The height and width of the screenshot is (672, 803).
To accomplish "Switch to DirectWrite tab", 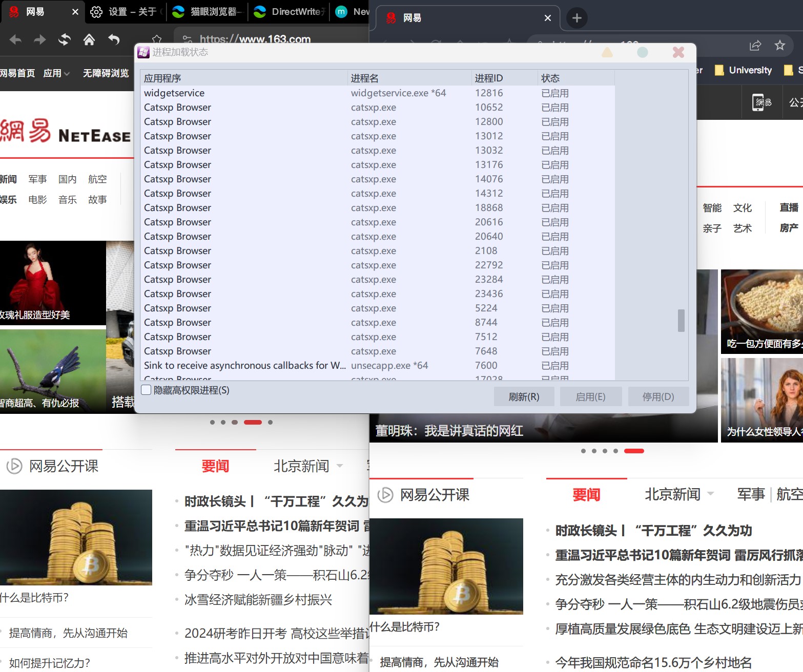I will click(x=290, y=12).
